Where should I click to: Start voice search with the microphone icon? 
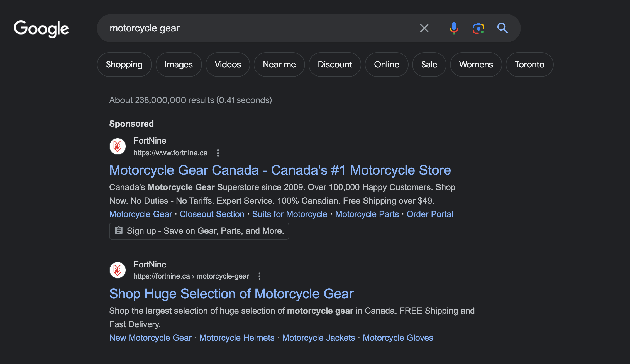pyautogui.click(x=454, y=28)
